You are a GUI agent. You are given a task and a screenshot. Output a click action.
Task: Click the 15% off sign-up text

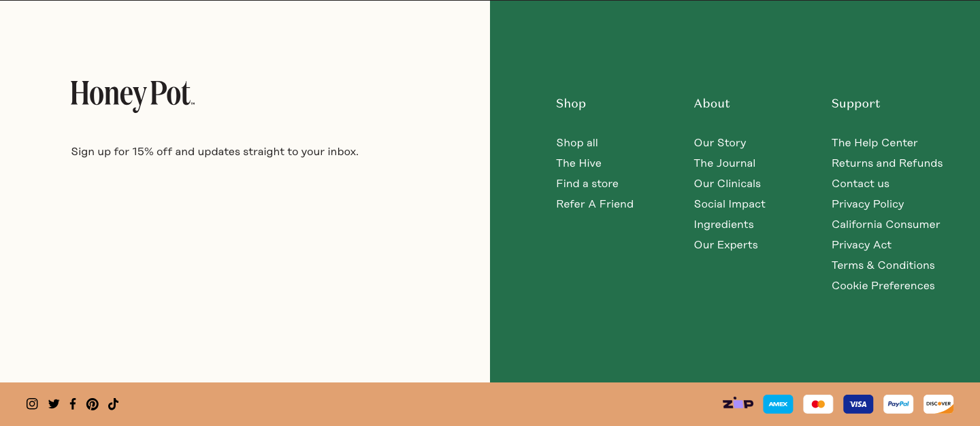pos(215,152)
